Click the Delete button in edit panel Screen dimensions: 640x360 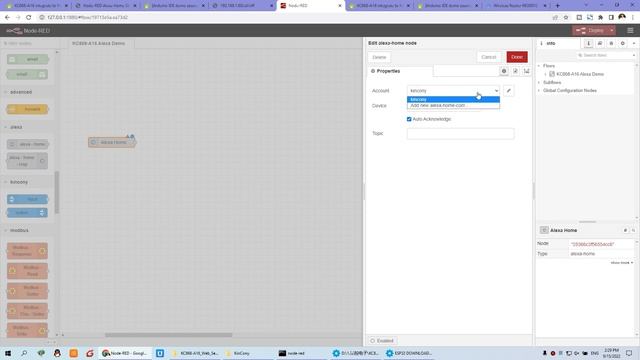(x=379, y=57)
